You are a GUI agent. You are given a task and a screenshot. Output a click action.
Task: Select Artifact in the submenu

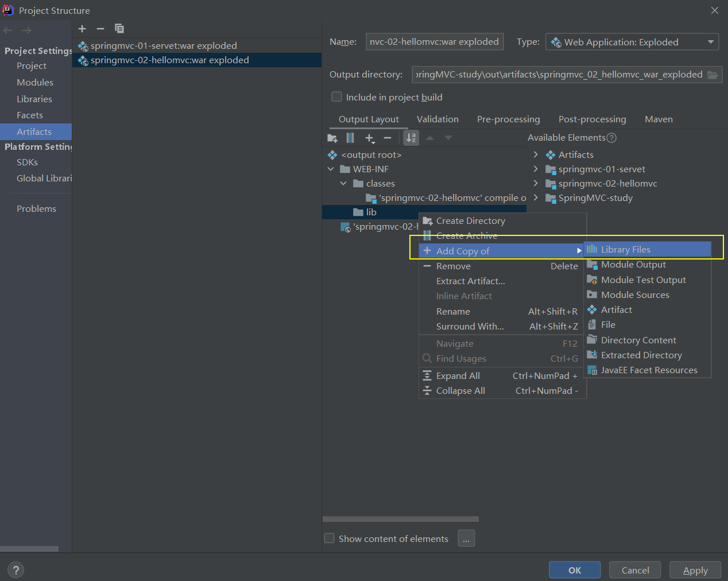point(648,310)
